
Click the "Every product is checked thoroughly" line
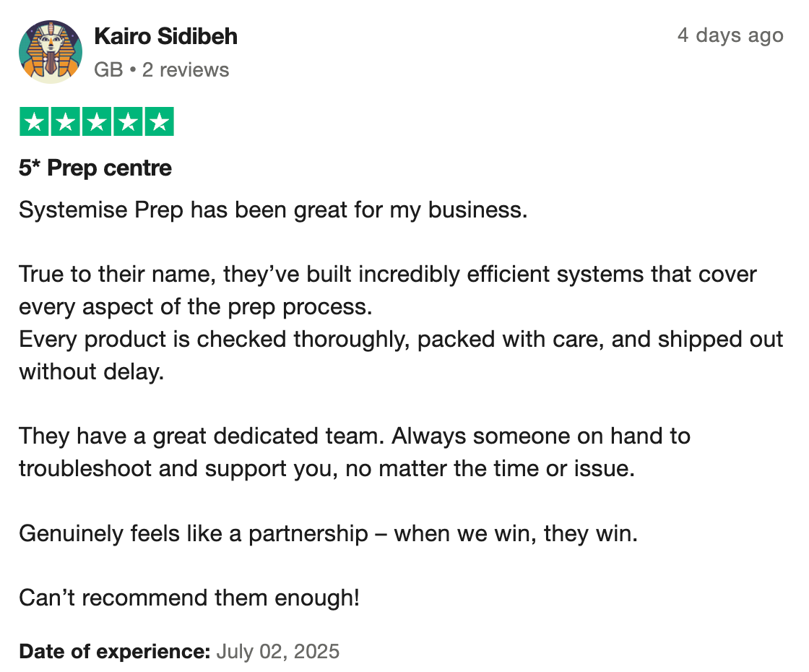click(x=401, y=339)
